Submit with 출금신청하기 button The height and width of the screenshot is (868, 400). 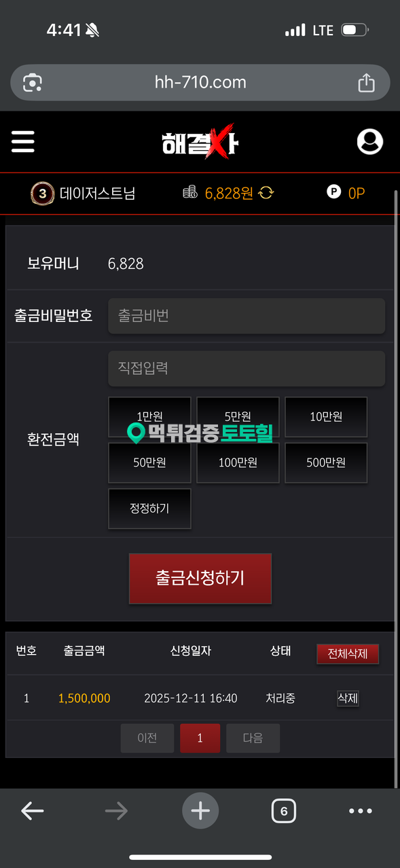(200, 578)
